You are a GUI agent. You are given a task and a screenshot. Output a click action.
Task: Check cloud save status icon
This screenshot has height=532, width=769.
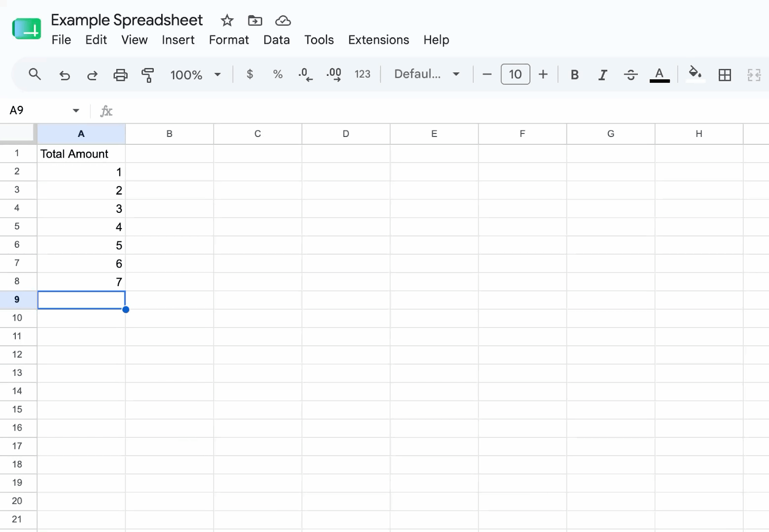(x=283, y=20)
